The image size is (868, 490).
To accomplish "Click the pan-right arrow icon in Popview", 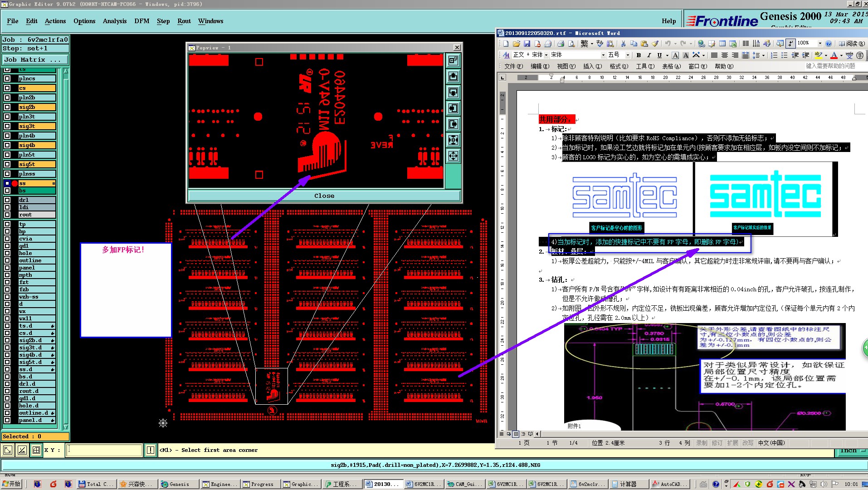I will coord(453,124).
